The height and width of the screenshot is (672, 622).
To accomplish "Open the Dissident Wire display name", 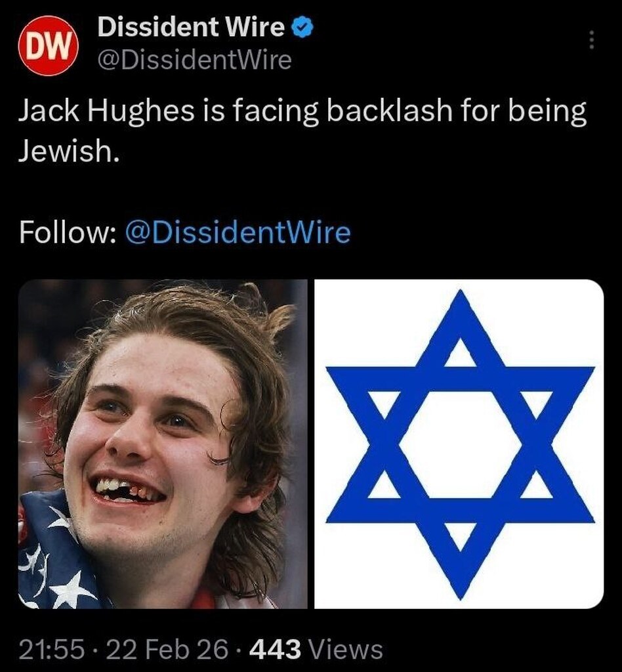I will (191, 27).
